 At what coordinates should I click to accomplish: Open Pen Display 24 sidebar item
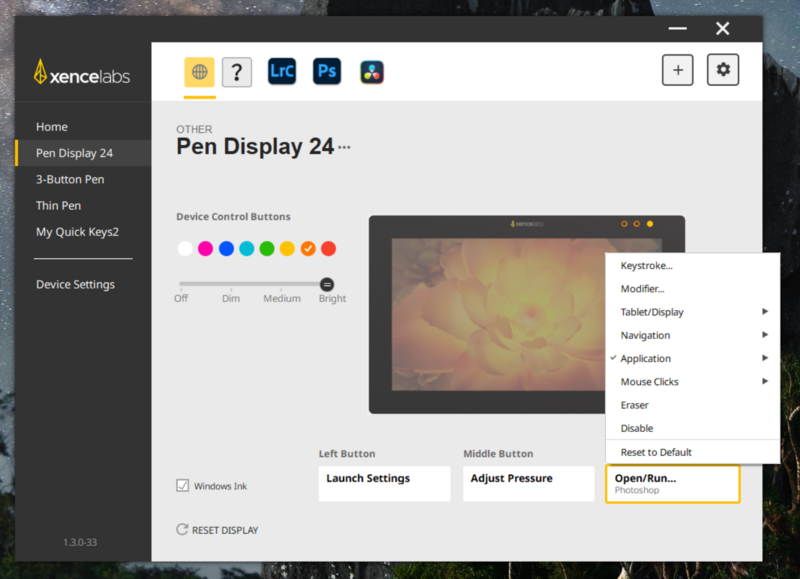83,153
